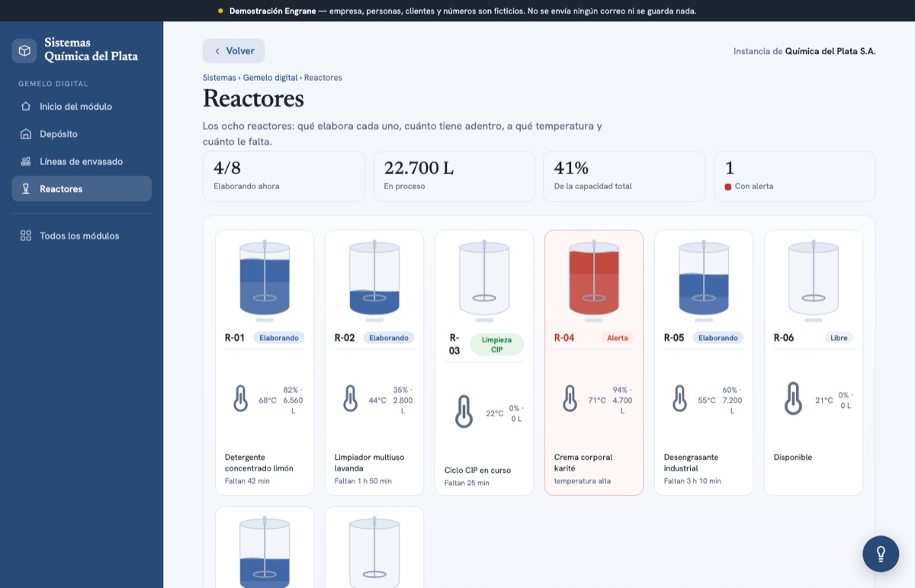Click the warehouse icon beside Depósito

pyautogui.click(x=26, y=133)
